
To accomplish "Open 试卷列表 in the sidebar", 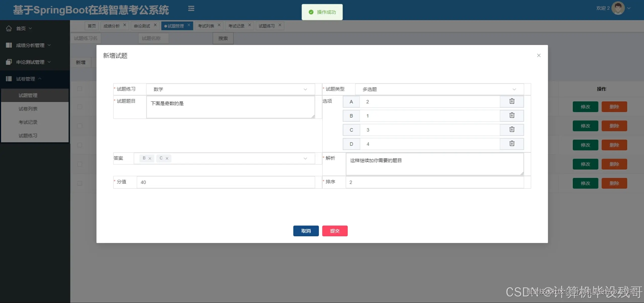I will point(28,109).
